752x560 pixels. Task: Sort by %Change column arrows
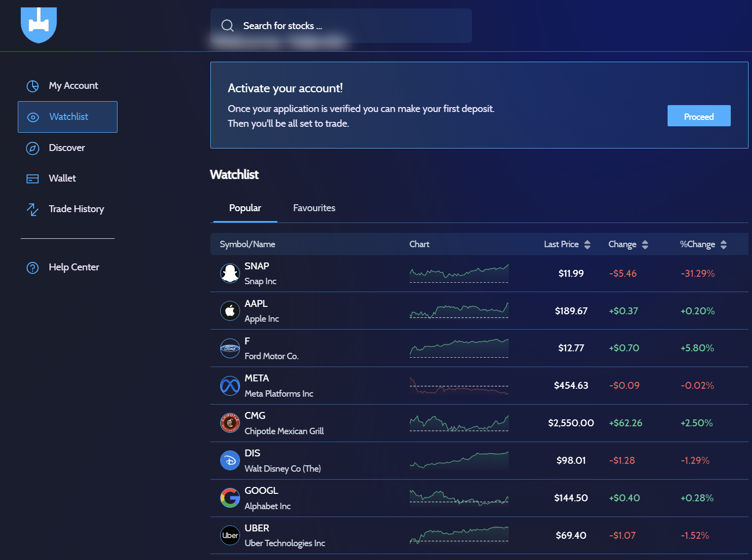[723, 244]
